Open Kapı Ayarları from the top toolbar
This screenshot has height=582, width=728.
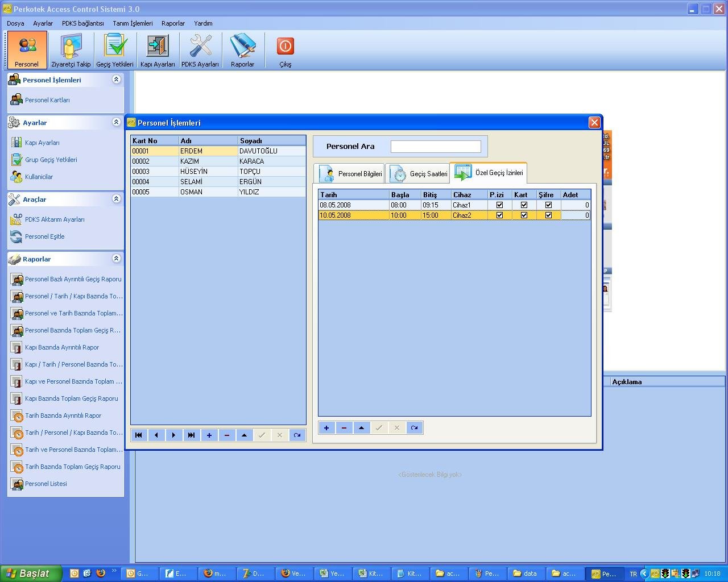click(x=158, y=49)
